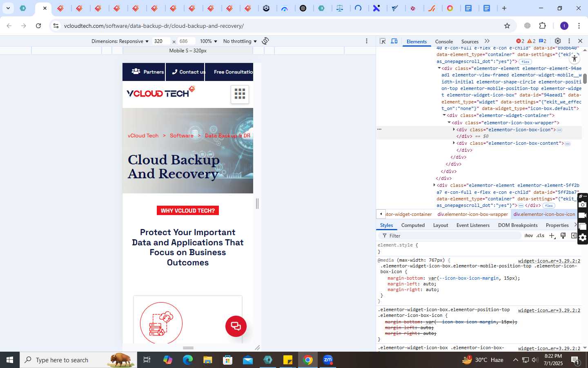
Task: Open a new browser tab with plus
Action: pos(504,8)
